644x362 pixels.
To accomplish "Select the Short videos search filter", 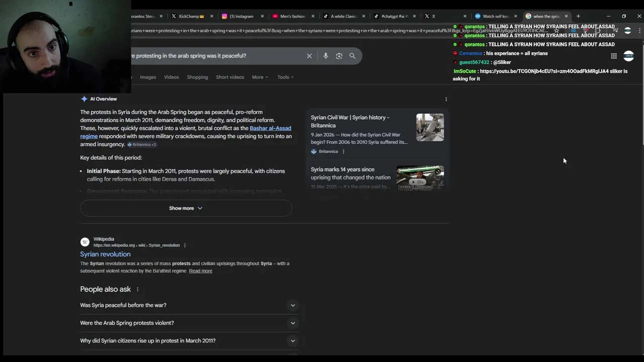I will (230, 77).
